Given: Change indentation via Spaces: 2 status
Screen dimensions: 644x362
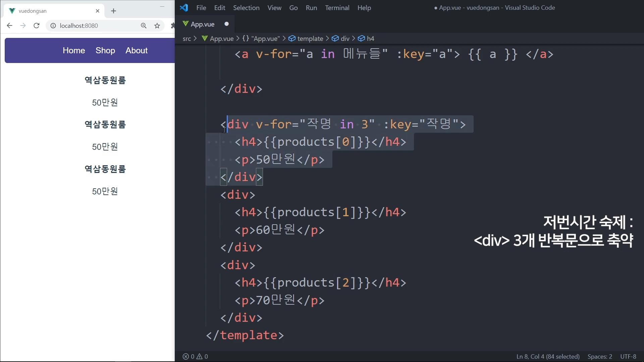Looking at the screenshot, I should click(599, 356).
